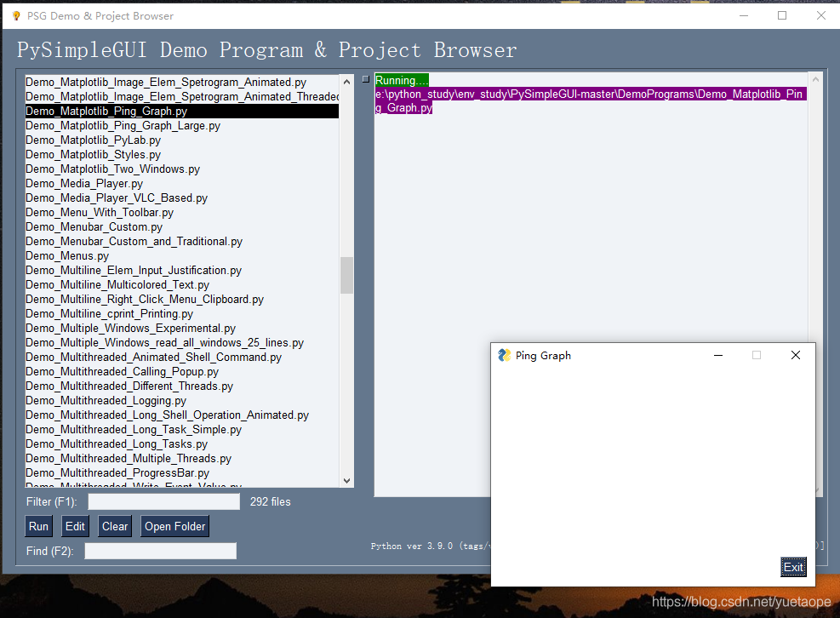Select Demo_Matplotlib_PyLab.py

pos(181,140)
